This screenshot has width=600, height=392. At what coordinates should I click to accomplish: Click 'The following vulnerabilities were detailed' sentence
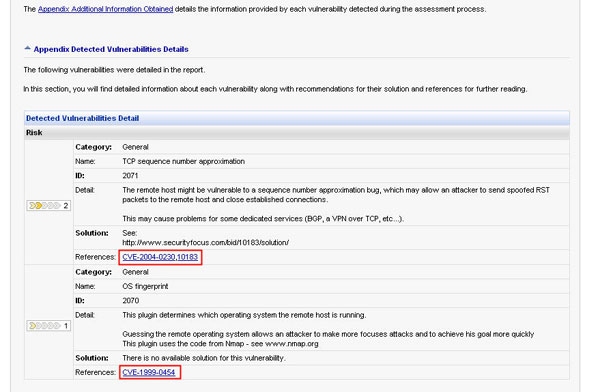(114, 70)
